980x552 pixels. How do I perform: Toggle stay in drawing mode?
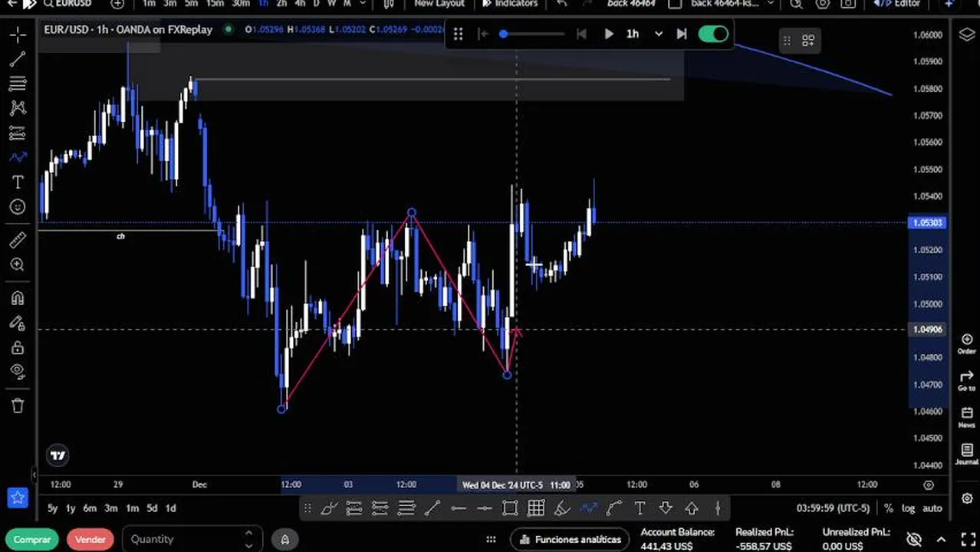pyautogui.click(x=18, y=323)
